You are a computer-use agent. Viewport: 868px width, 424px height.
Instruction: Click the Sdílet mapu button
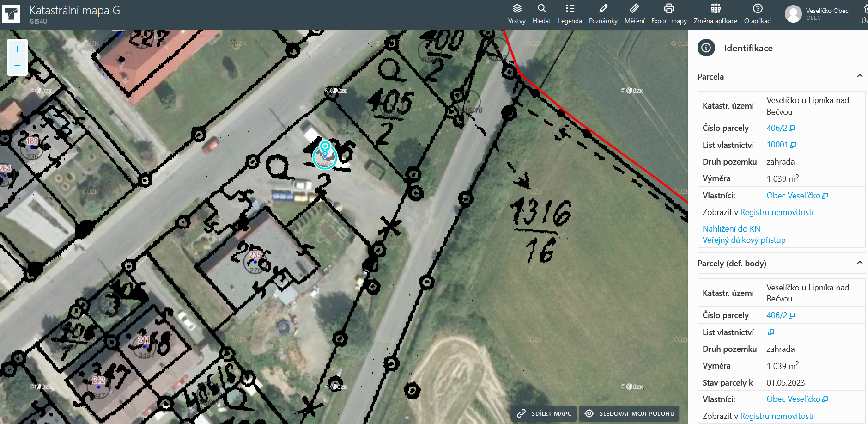(544, 413)
